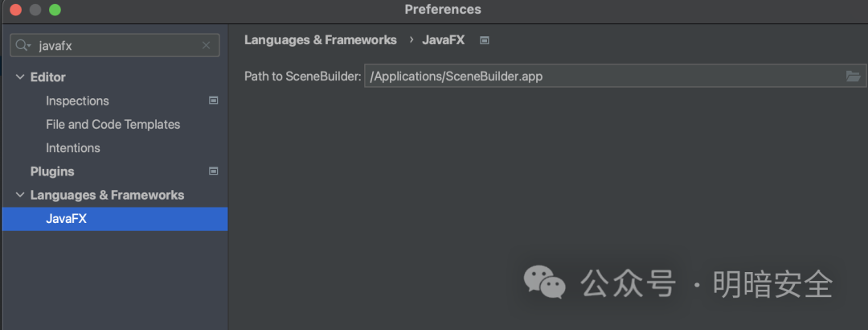Select Languages & Frameworks in the sidebar
Screen dimensions: 868x330
pyautogui.click(x=107, y=196)
